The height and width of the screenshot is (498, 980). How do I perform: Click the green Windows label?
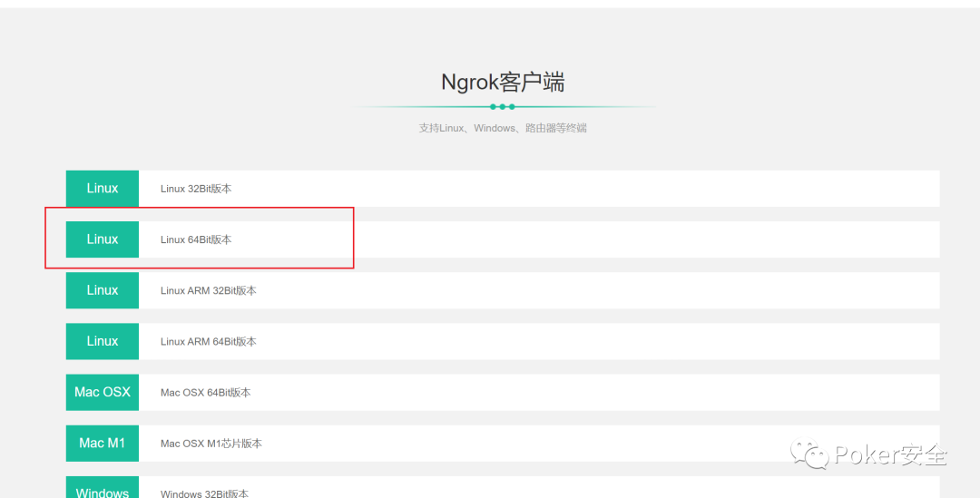[103, 487]
